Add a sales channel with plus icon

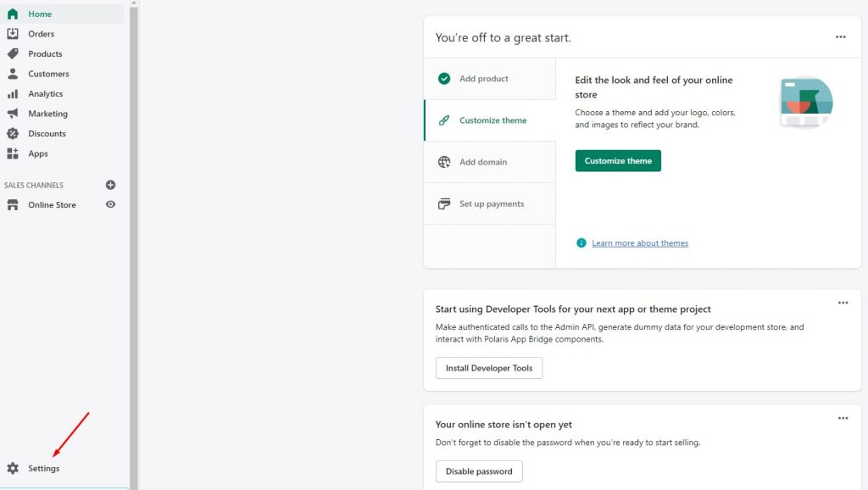pyautogui.click(x=111, y=185)
